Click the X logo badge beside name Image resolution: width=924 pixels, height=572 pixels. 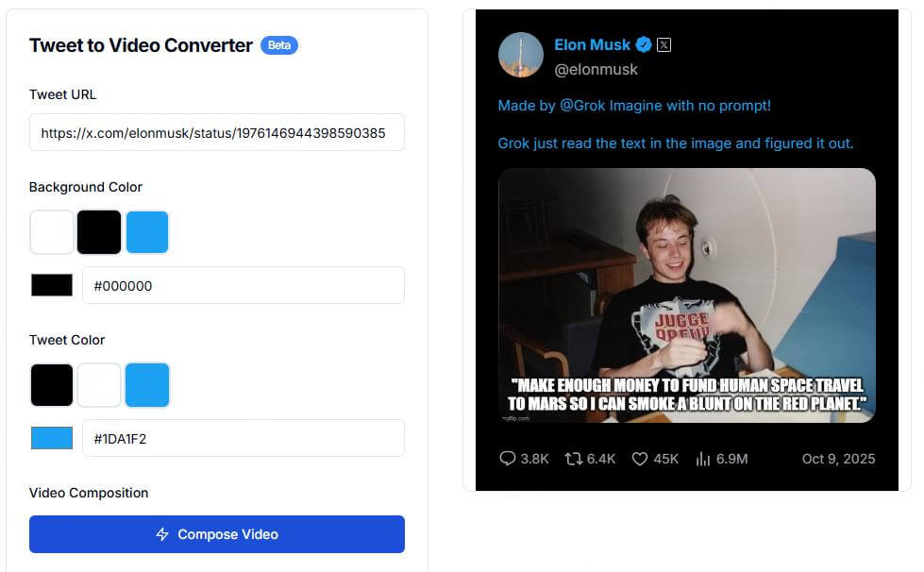[664, 44]
